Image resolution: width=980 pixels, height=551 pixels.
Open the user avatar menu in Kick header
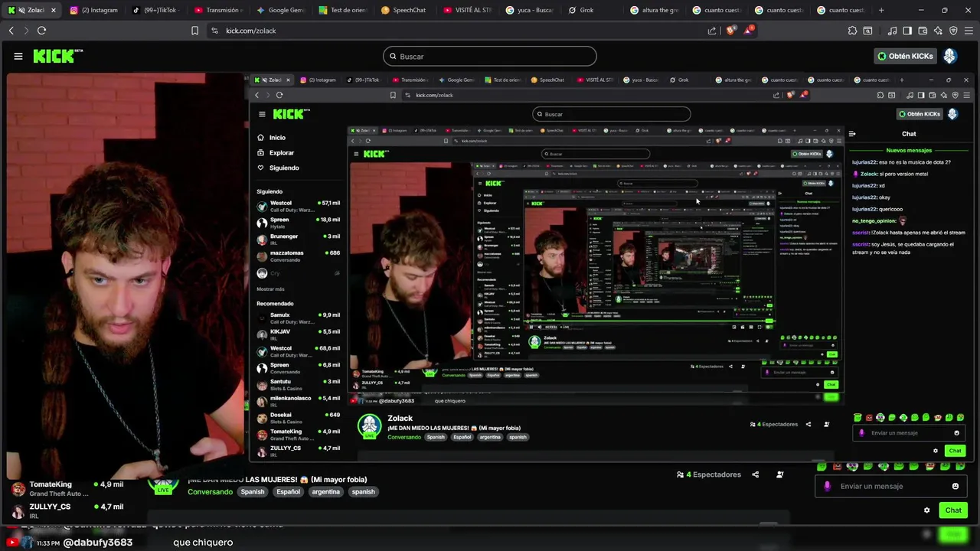[x=950, y=56]
